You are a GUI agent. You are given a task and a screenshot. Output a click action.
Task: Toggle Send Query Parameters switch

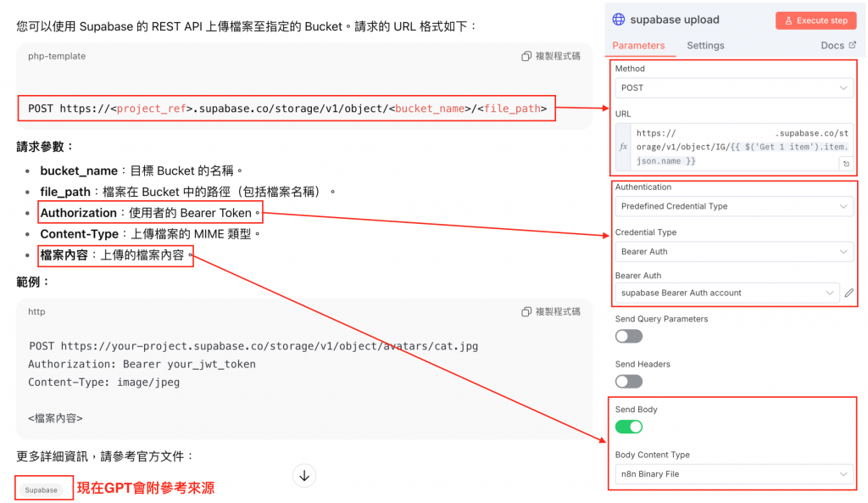click(x=629, y=336)
